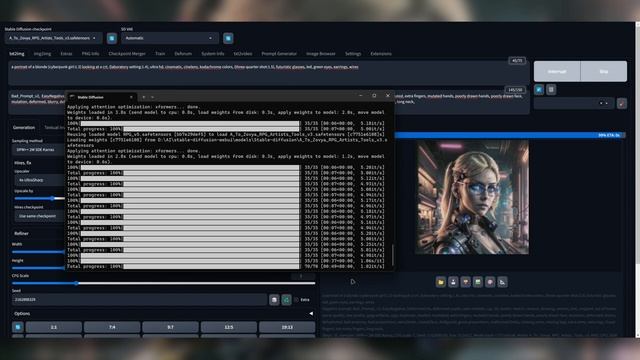
Task: Click the edit styles icon beside styles dropdown
Action: pos(622,103)
